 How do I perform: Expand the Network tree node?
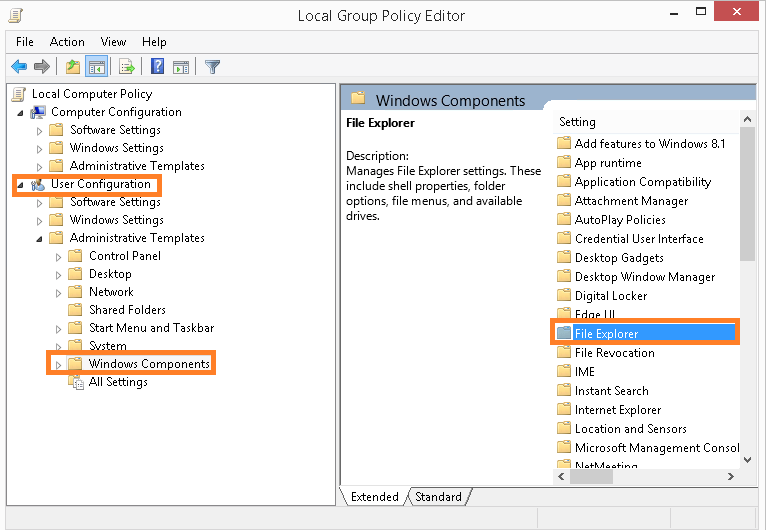pos(59,294)
